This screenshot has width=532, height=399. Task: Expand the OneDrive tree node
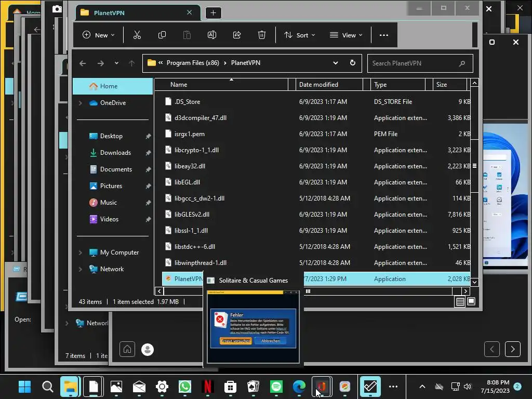coord(81,103)
